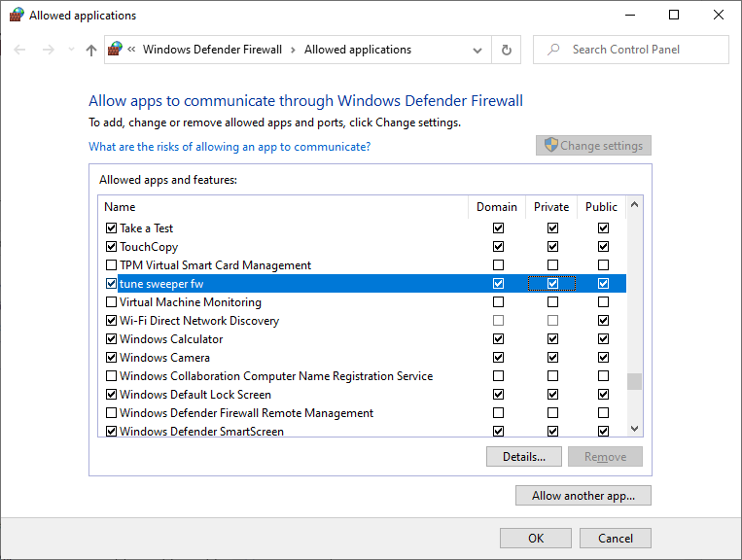The height and width of the screenshot is (560, 742).
Task: Click the Private column header
Action: coord(551,207)
